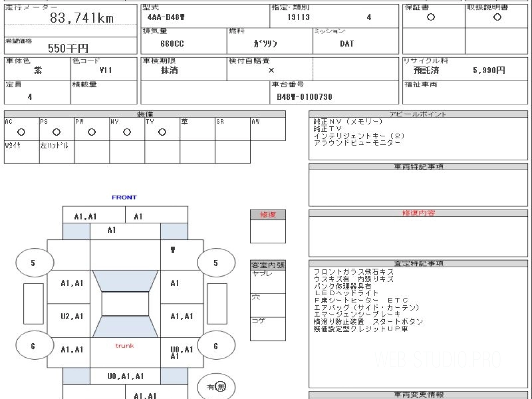Select the コゲ interior cell
Screen dimensions: 532x399
[x=268, y=329]
